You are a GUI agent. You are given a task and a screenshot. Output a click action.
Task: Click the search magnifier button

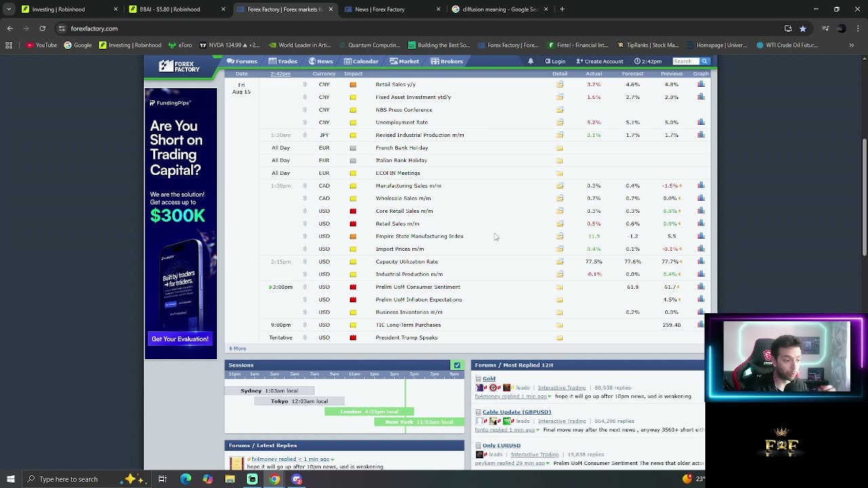pyautogui.click(x=705, y=61)
